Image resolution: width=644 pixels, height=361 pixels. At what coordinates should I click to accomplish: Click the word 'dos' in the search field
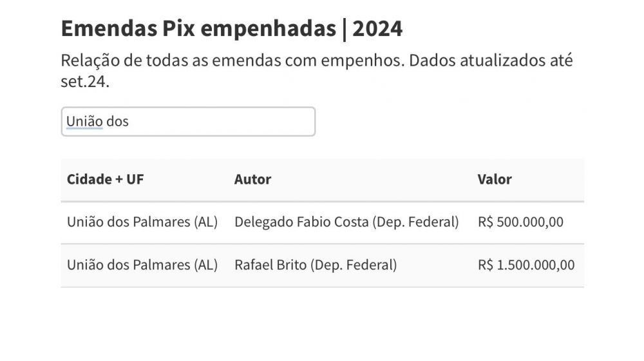point(117,122)
